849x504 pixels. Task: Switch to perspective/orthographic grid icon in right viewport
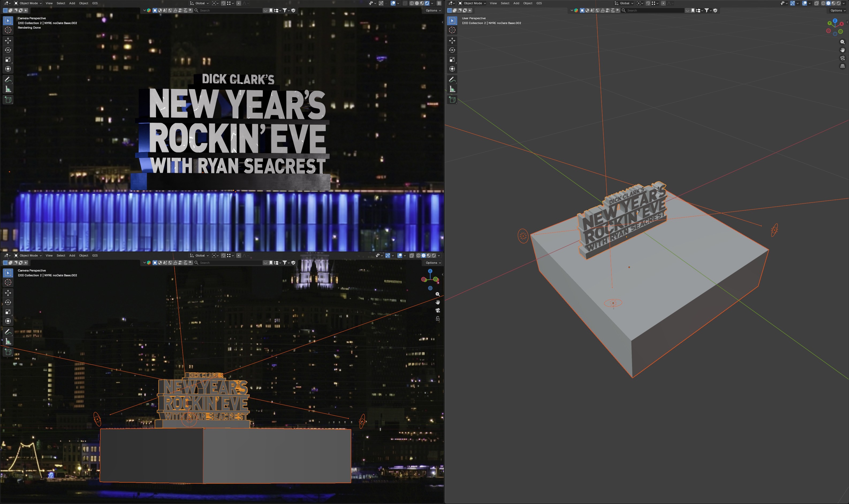[x=843, y=66]
